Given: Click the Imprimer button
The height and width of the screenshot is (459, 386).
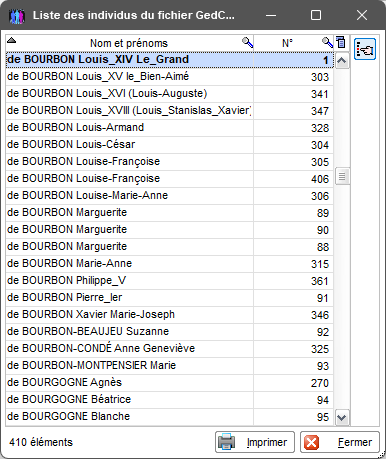Looking at the screenshot, I should 255,442.
